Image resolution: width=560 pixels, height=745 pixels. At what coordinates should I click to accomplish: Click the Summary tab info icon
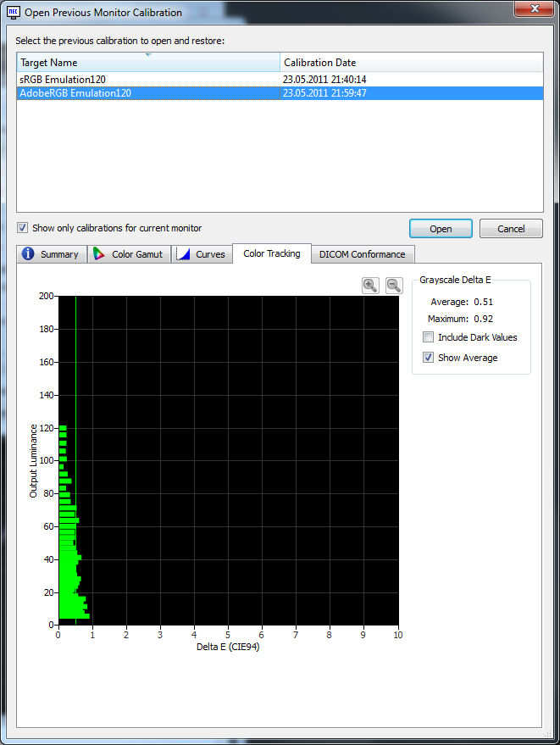[28, 254]
